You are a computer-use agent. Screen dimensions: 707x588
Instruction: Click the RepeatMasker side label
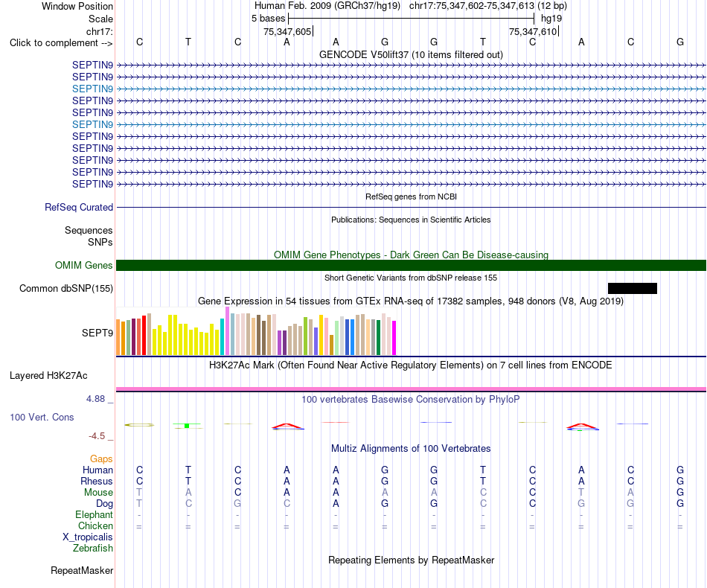click(x=82, y=571)
